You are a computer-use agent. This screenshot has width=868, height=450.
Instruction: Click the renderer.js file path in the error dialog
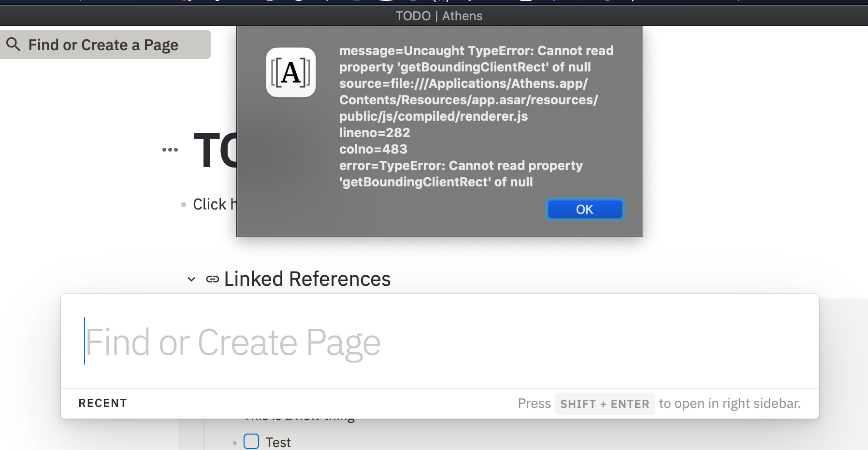pos(433,116)
